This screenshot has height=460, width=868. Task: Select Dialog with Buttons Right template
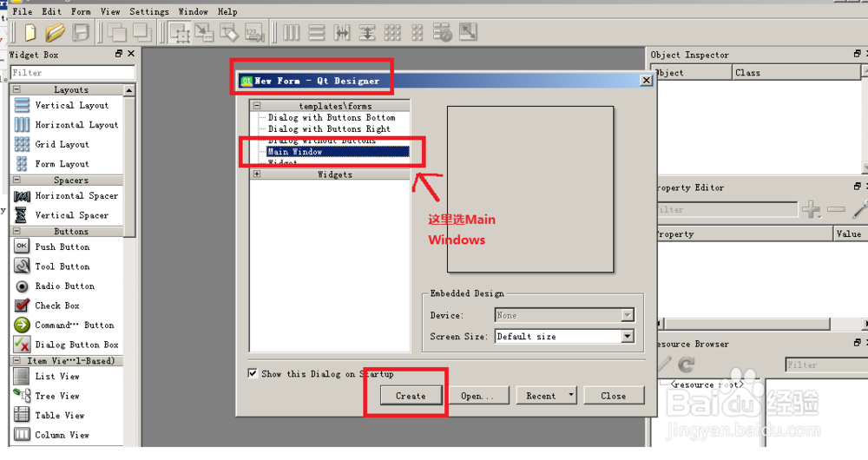[x=329, y=129]
